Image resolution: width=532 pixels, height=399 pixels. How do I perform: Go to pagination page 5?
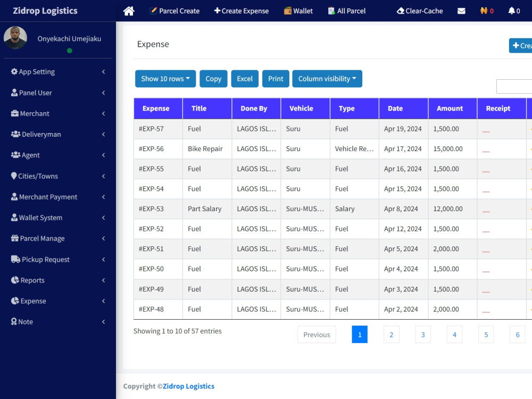(486, 335)
